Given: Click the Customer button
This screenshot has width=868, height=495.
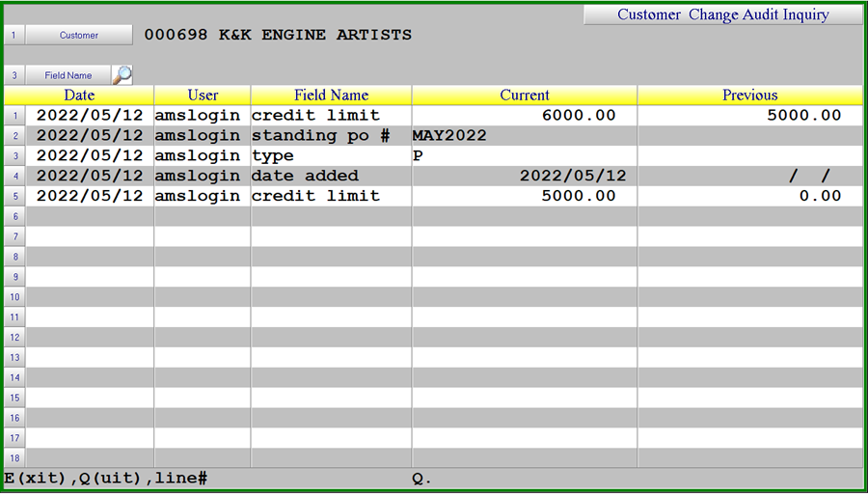Looking at the screenshot, I should [x=79, y=35].
